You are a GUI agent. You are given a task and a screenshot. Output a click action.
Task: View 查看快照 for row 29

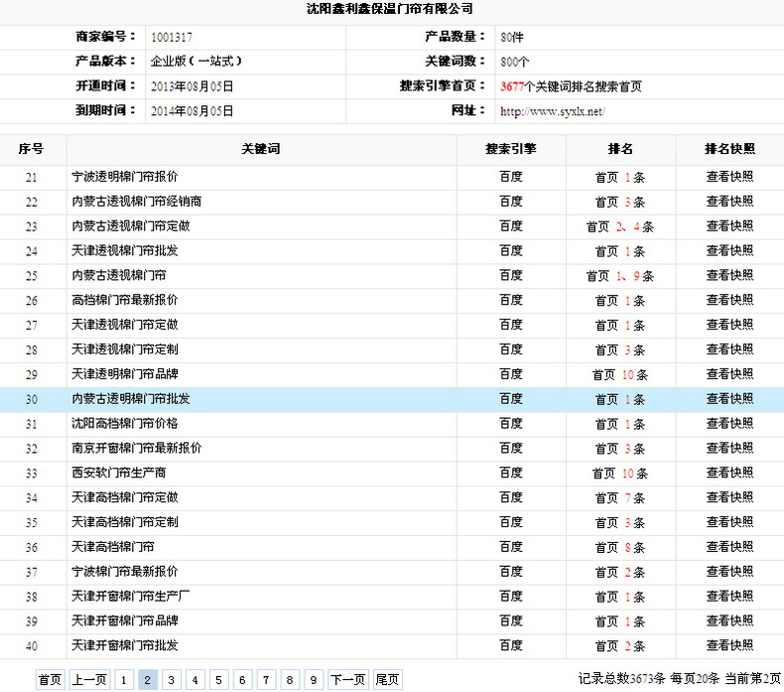[x=729, y=374]
